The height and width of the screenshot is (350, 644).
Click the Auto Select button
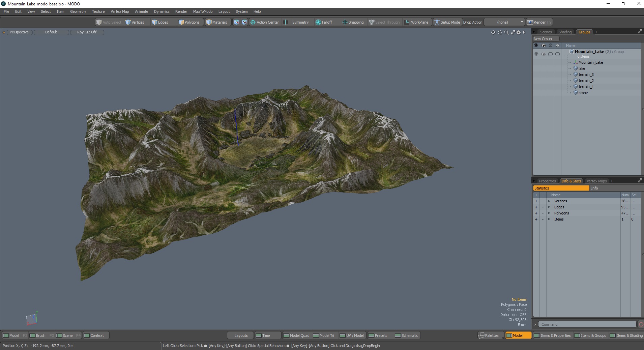pos(109,22)
